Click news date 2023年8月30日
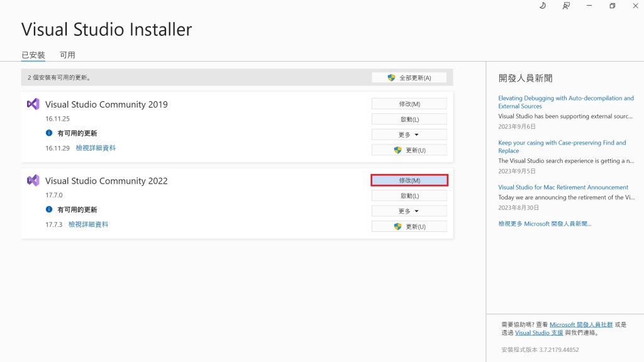 click(518, 207)
